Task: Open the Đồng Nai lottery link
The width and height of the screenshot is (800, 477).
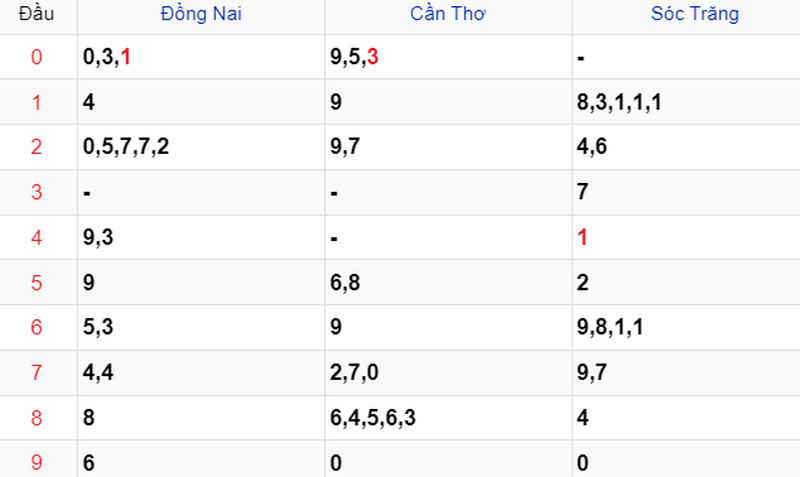Action: [201, 14]
